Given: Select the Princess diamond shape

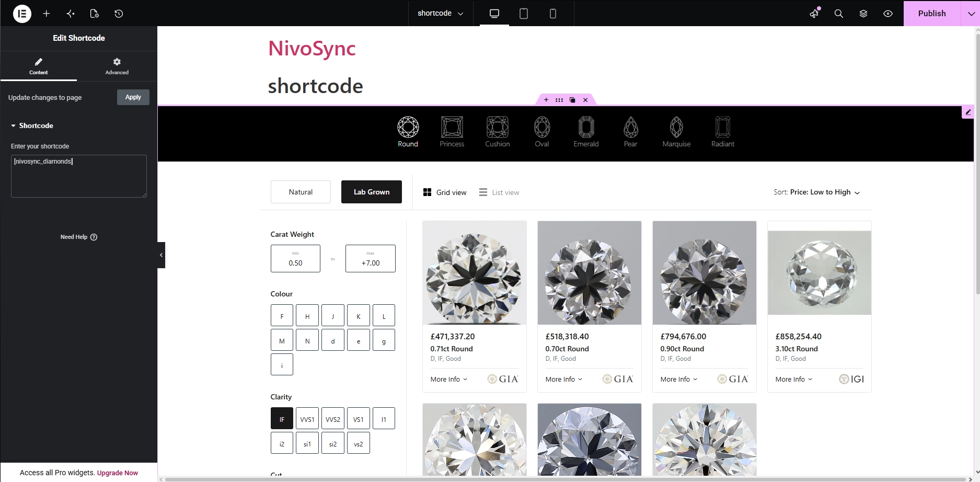Looking at the screenshot, I should click(x=452, y=132).
